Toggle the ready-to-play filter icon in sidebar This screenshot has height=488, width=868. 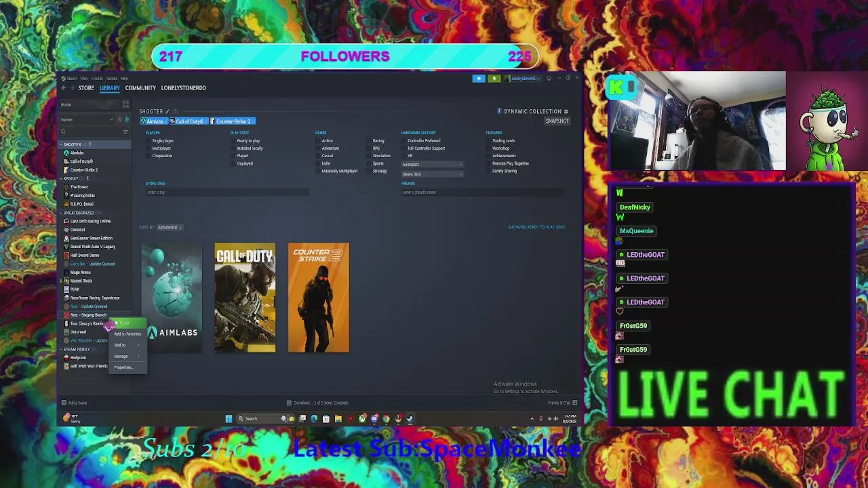coord(126,119)
